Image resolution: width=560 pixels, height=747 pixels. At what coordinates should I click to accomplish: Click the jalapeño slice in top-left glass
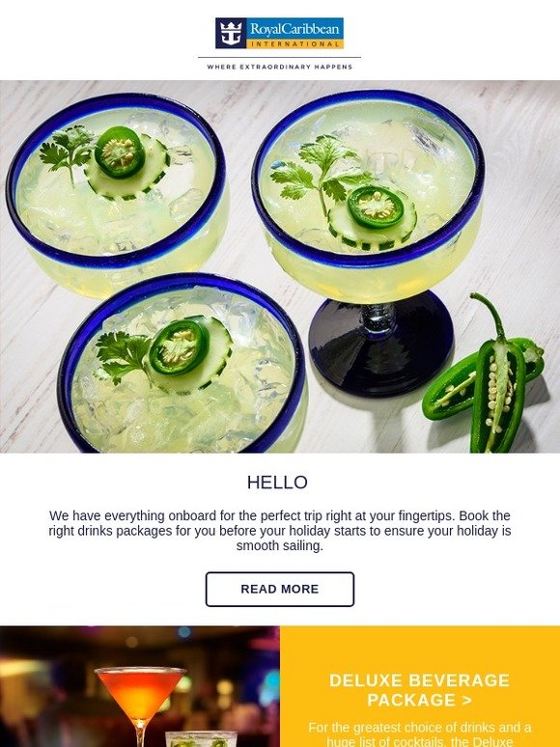coord(120,152)
